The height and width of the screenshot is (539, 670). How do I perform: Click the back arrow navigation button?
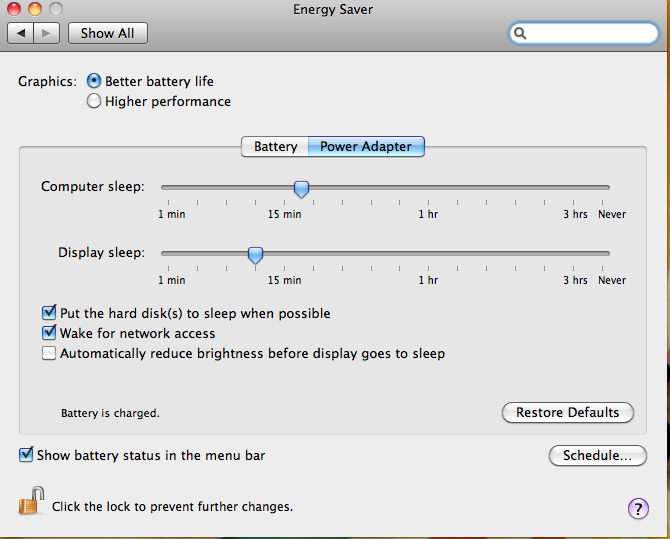21,33
